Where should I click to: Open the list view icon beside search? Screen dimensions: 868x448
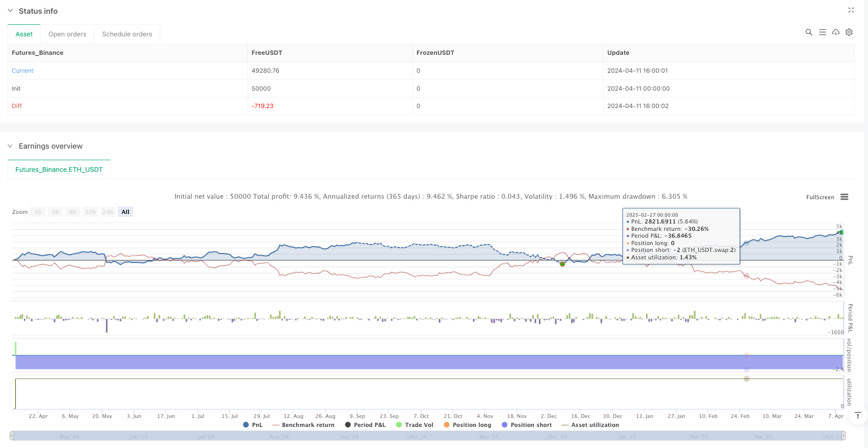[x=822, y=32]
